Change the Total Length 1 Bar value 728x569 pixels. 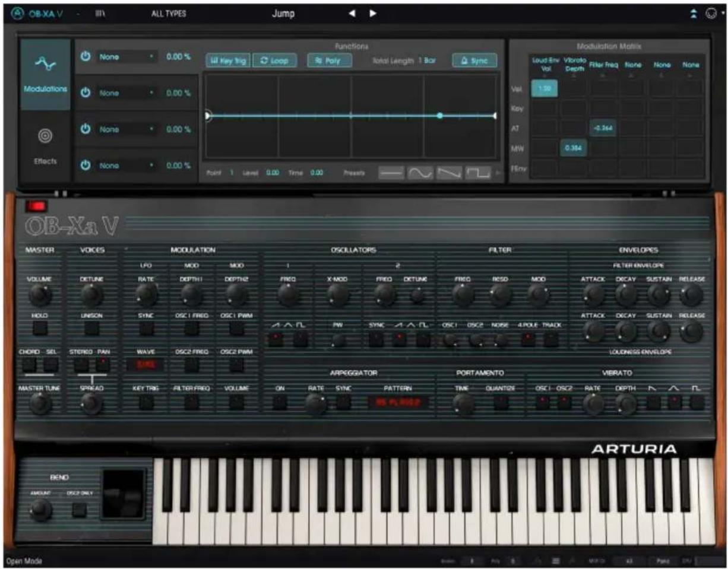(428, 61)
